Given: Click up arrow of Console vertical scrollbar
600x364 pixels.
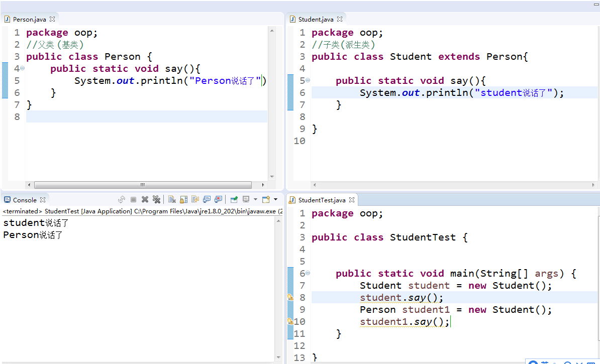Looking at the screenshot, I should click(278, 221).
